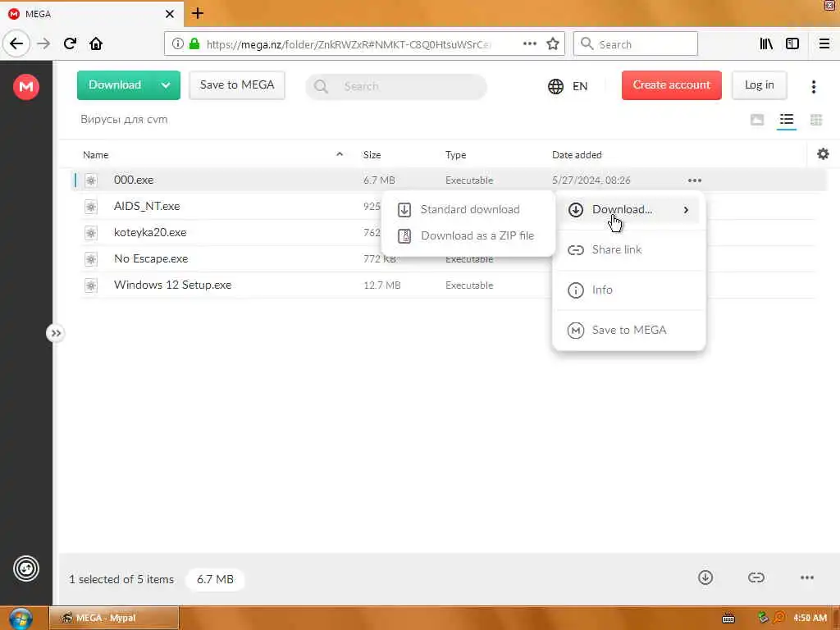Image resolution: width=840 pixels, height=630 pixels.
Task: Focus the MEGA search field
Action: pos(396,86)
